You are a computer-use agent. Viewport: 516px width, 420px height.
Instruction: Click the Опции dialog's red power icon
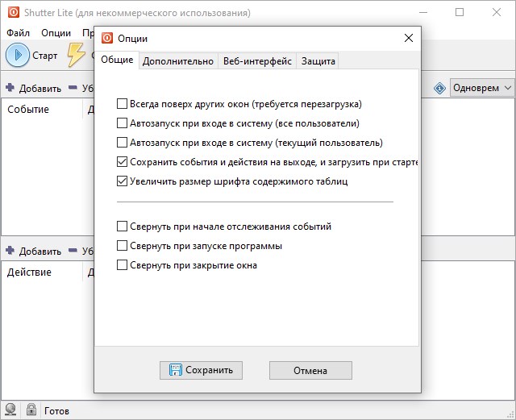tap(107, 38)
